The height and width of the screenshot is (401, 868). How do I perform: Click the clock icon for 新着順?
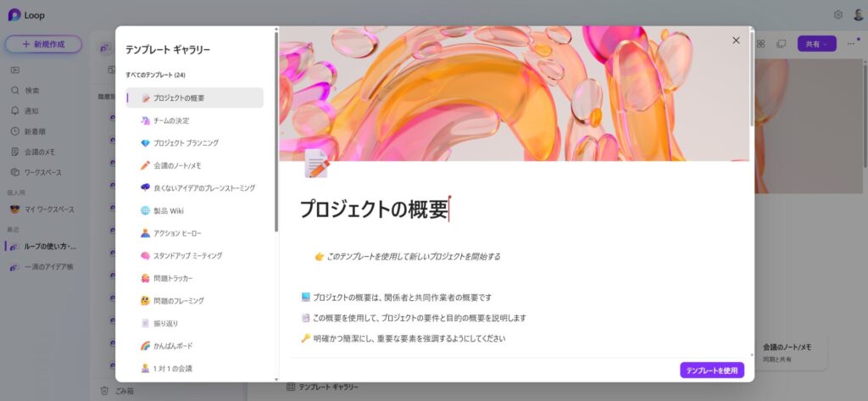point(15,131)
